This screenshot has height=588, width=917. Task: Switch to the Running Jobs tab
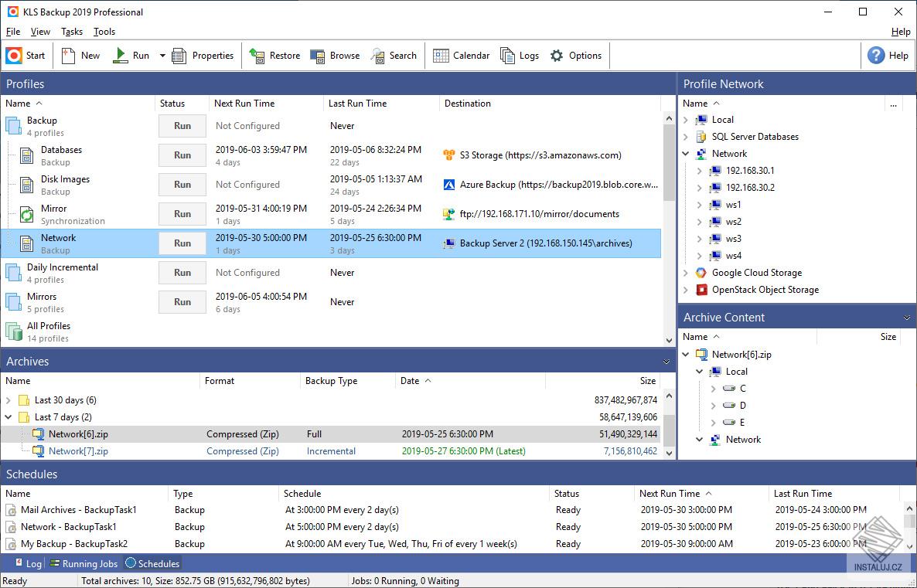(x=84, y=564)
